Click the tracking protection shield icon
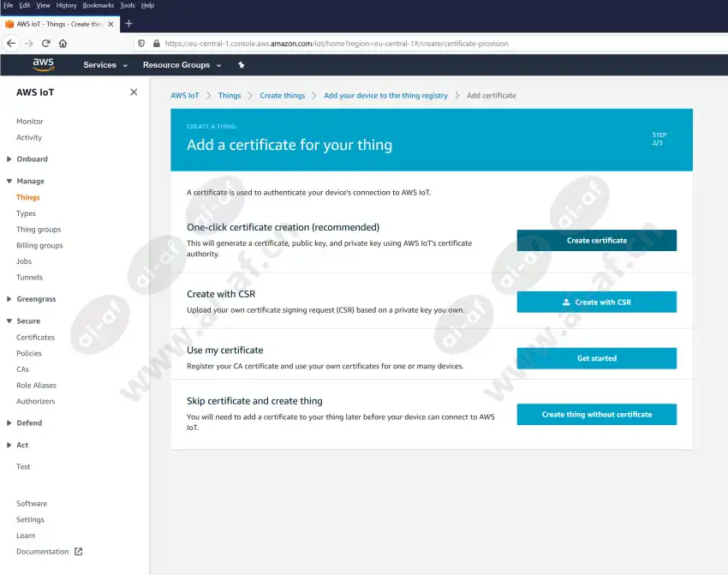The image size is (728, 575). 141,43
